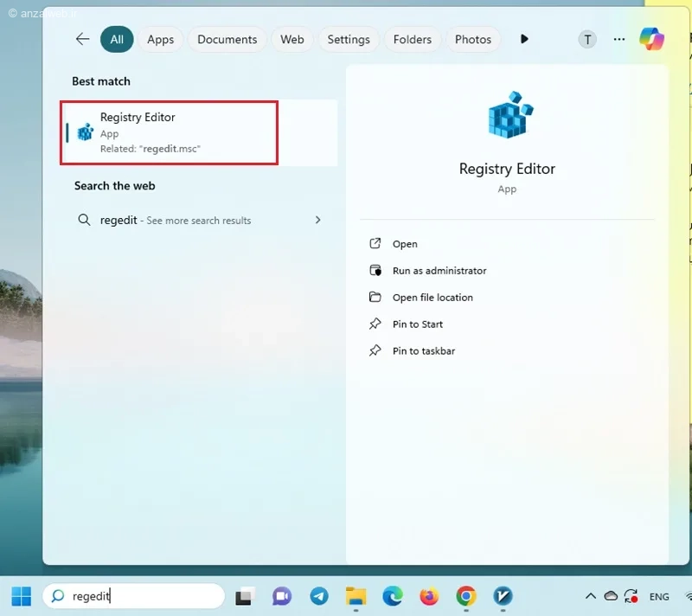Switch to the Apps filter tab

click(x=160, y=39)
